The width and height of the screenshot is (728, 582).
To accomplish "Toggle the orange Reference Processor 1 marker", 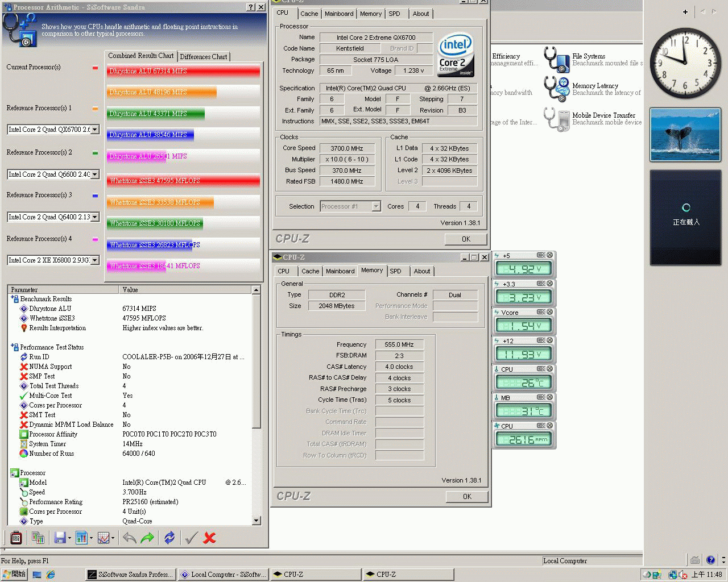I will (x=95, y=109).
